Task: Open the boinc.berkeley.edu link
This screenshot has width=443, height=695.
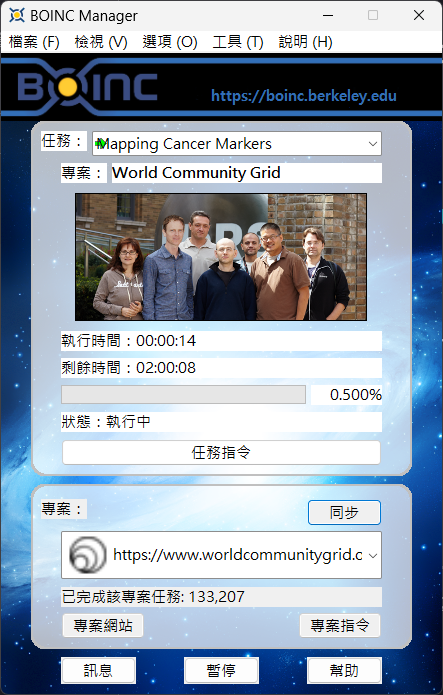Action: click(304, 95)
